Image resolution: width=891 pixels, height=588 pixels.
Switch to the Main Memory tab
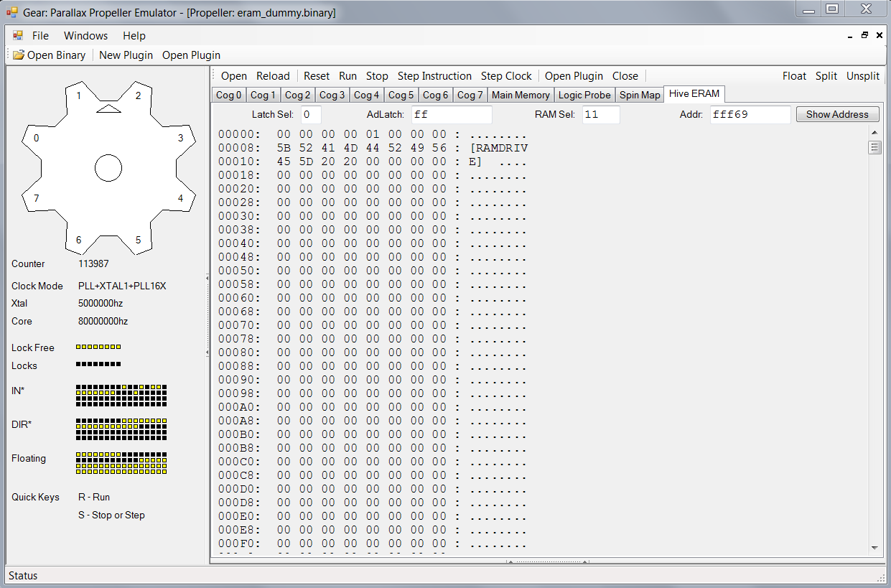click(x=521, y=95)
